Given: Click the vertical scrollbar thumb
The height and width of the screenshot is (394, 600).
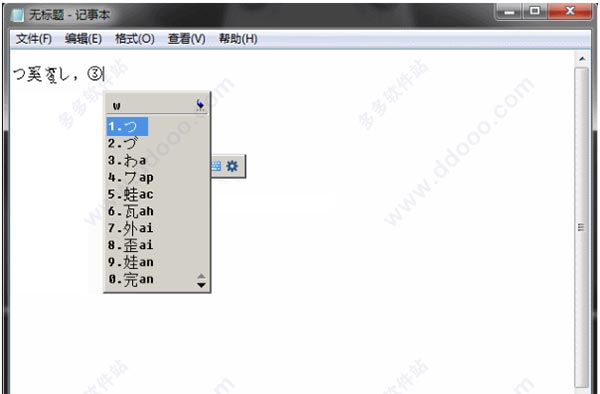Looking at the screenshot, I should 582,227.
